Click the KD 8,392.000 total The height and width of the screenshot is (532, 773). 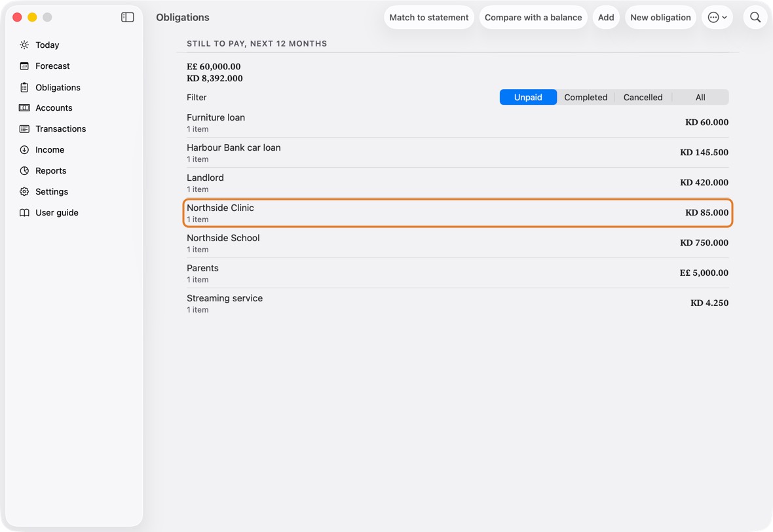(x=215, y=79)
